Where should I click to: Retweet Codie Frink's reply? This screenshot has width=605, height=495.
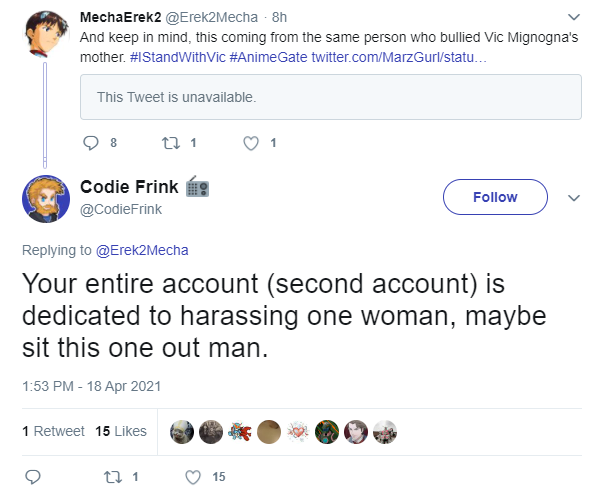tap(113, 477)
